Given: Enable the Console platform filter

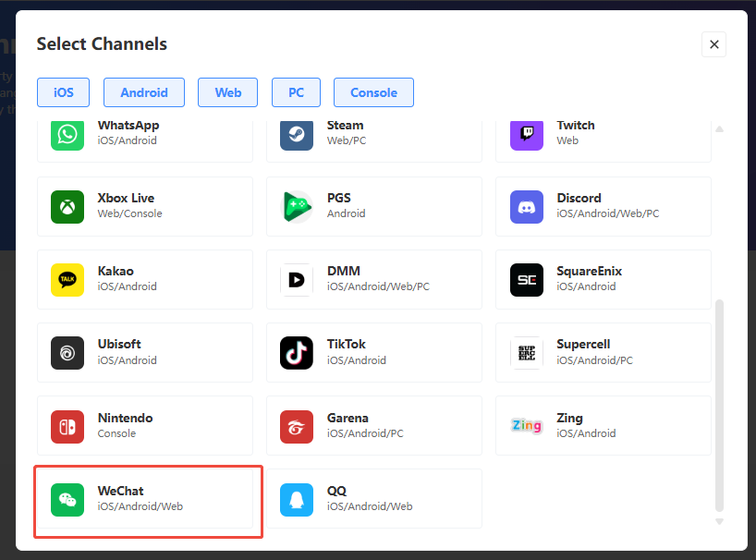Looking at the screenshot, I should click(x=373, y=92).
